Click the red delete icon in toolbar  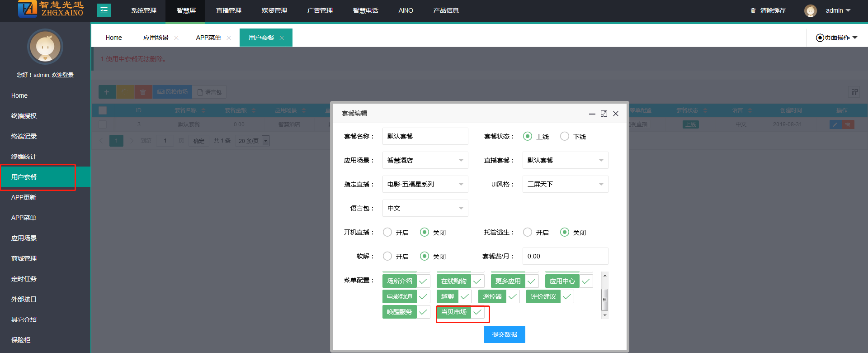point(143,92)
